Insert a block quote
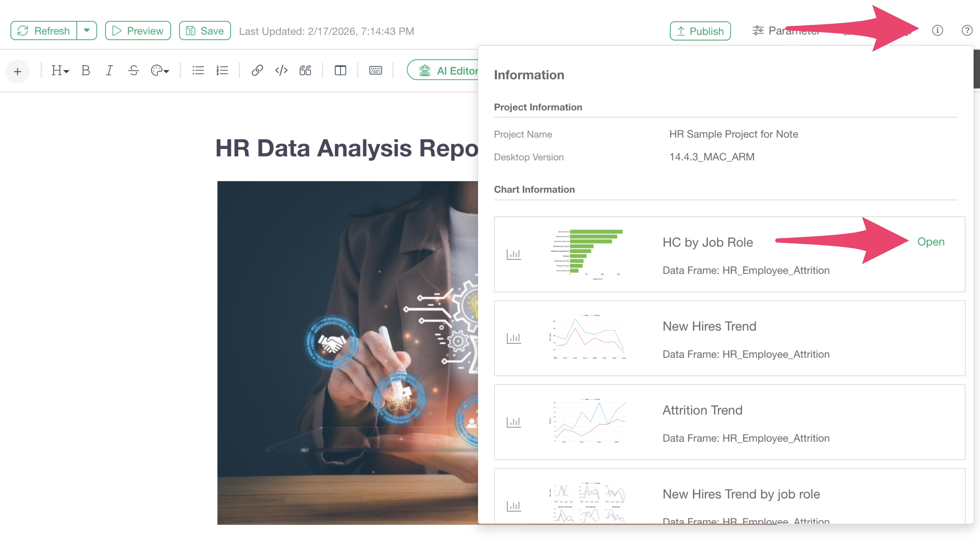This screenshot has width=980, height=554. tap(305, 70)
